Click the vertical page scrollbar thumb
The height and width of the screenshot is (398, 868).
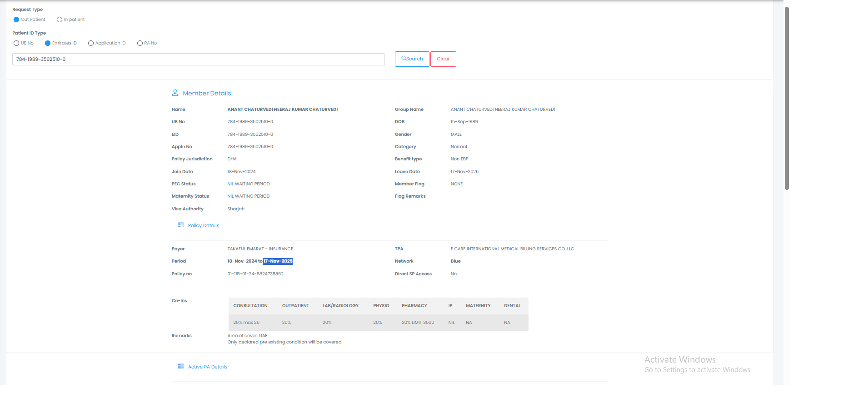pos(787,98)
